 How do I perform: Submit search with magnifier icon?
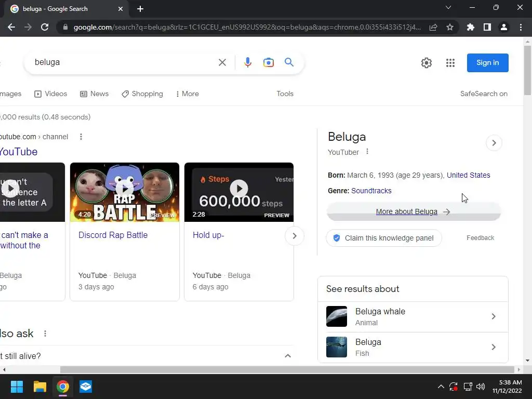pyautogui.click(x=289, y=62)
